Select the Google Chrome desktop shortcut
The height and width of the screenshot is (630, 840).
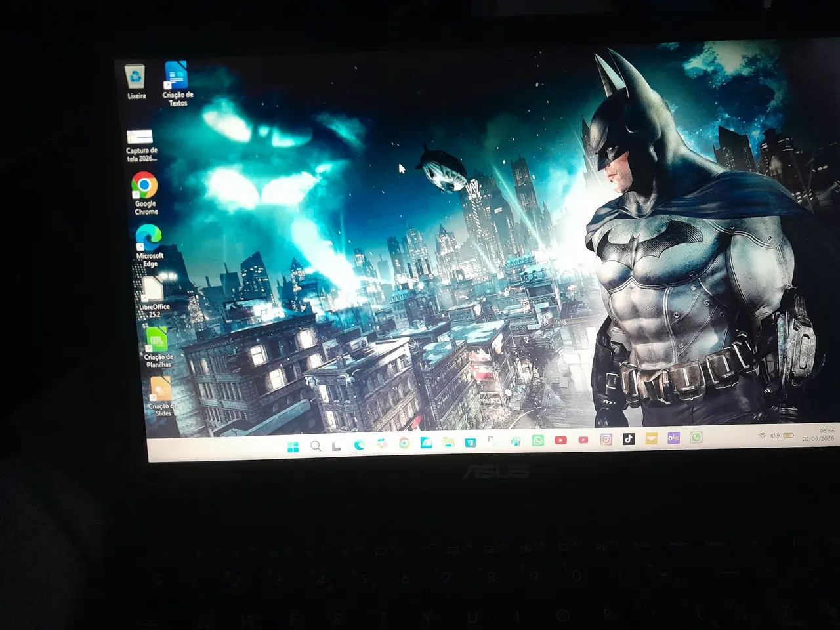145,193
